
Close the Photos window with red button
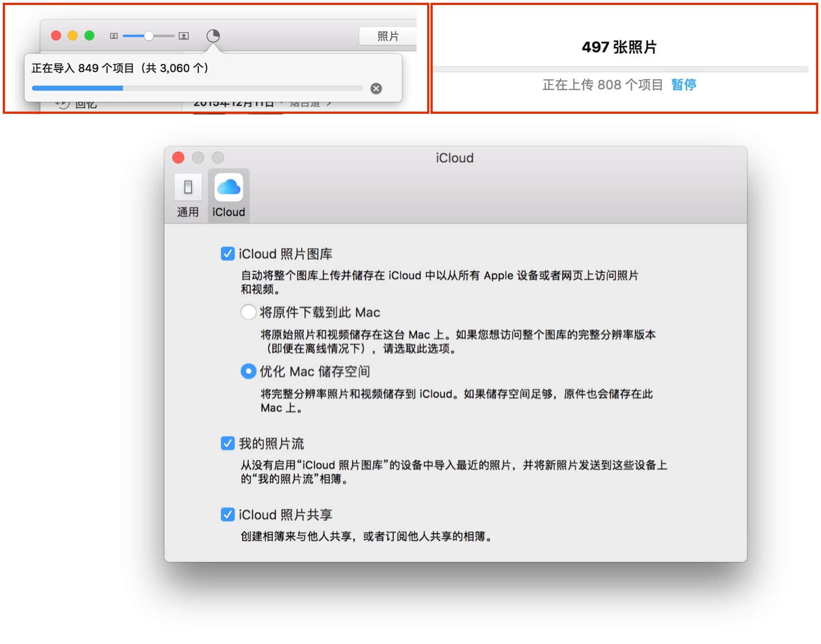(x=56, y=36)
